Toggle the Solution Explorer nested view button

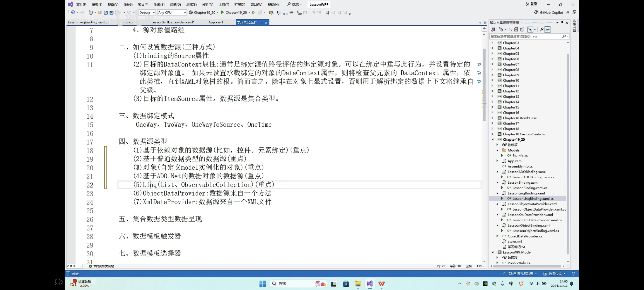click(x=530, y=29)
